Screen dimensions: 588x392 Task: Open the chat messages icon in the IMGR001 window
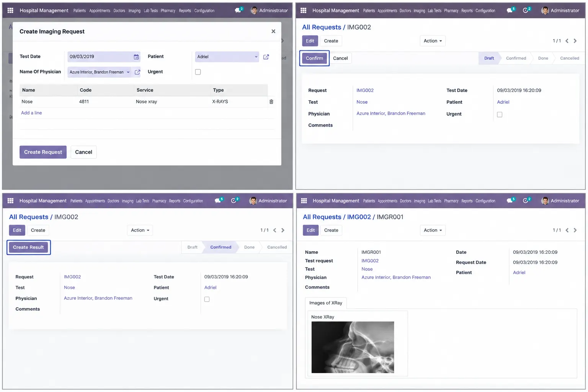coord(510,201)
